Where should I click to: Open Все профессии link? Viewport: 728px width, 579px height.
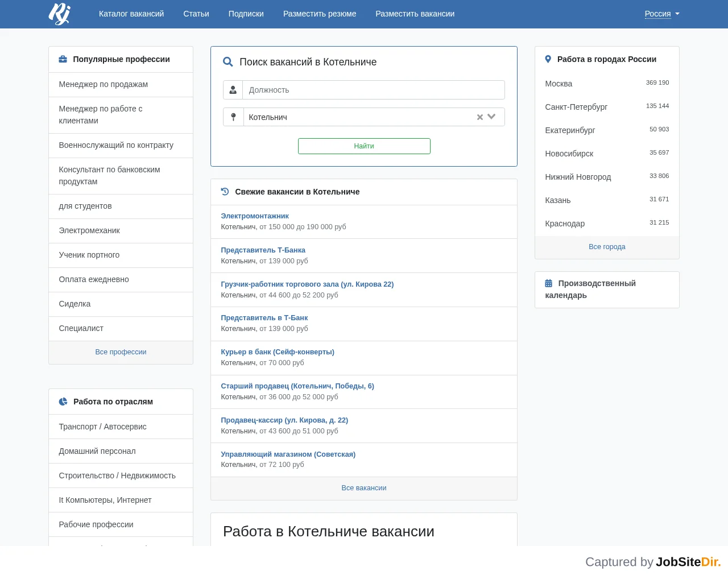121,352
